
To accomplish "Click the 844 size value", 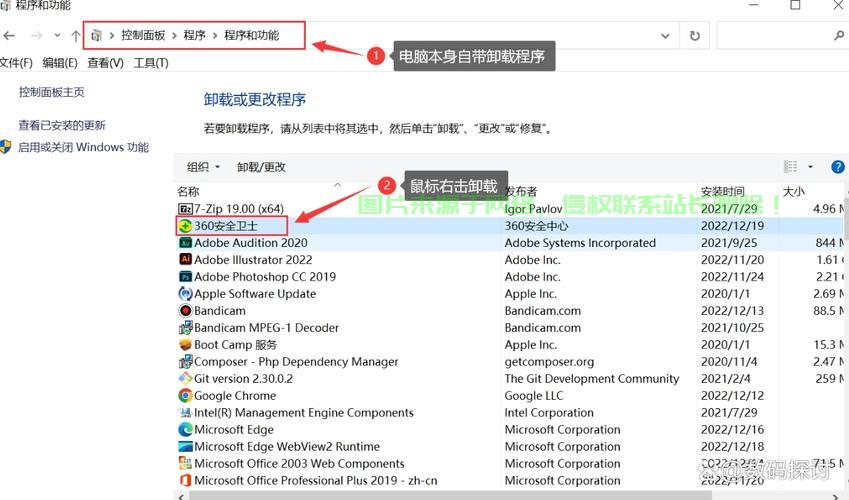I will click(x=825, y=243).
